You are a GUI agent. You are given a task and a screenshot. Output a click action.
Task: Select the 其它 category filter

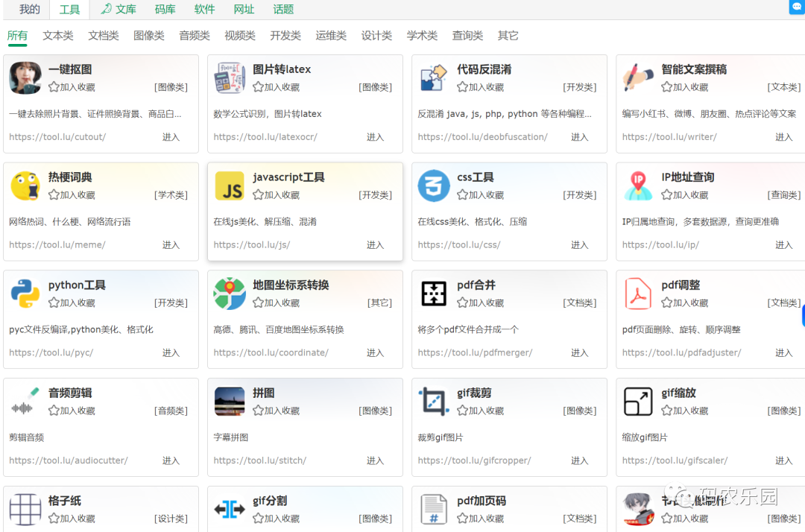(x=508, y=36)
